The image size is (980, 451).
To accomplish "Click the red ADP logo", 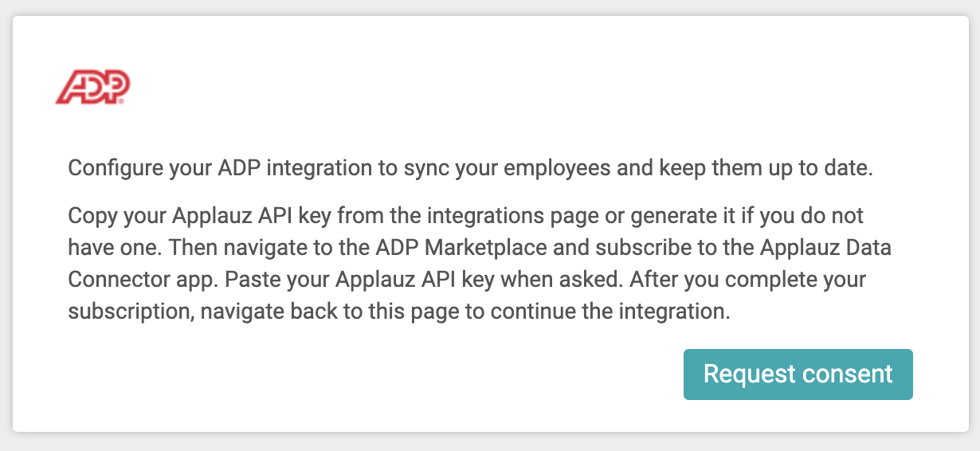I will (92, 87).
